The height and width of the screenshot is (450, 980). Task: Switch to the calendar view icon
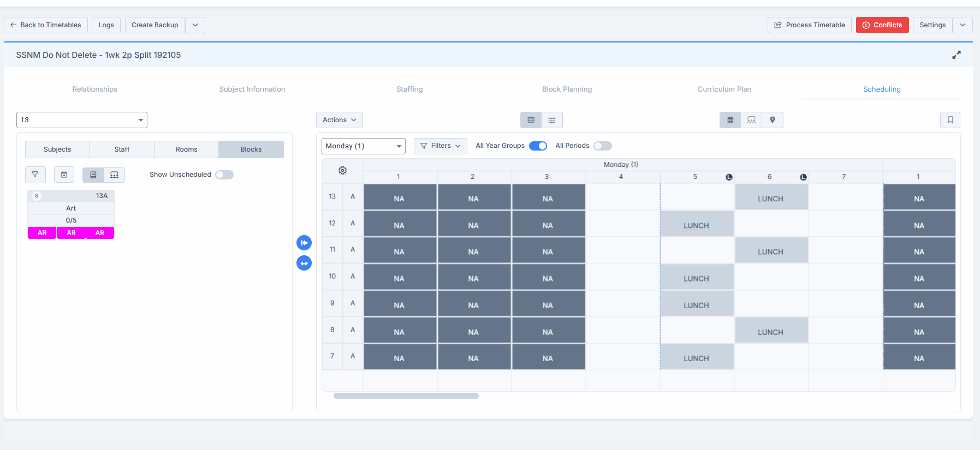click(730, 120)
